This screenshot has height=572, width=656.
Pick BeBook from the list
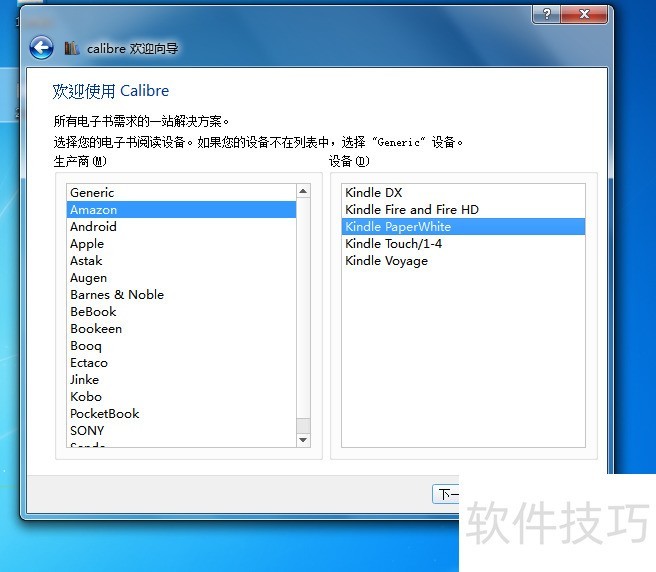181,312
